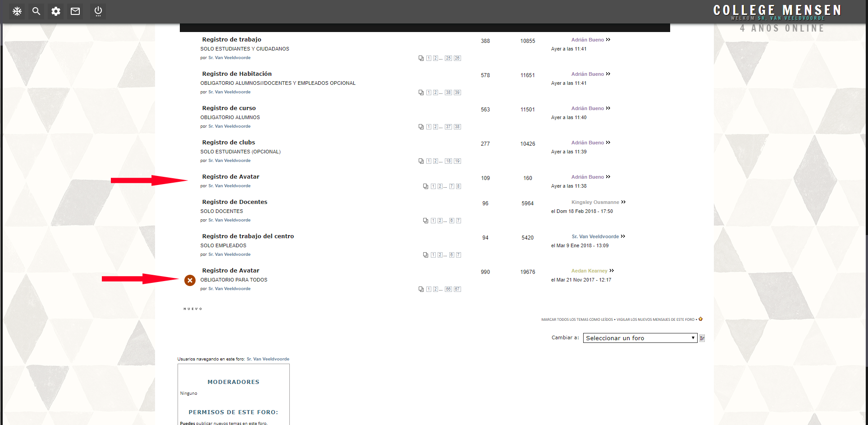Click multipage icon in Registro de curso row
The height and width of the screenshot is (425, 868).
[x=421, y=127]
